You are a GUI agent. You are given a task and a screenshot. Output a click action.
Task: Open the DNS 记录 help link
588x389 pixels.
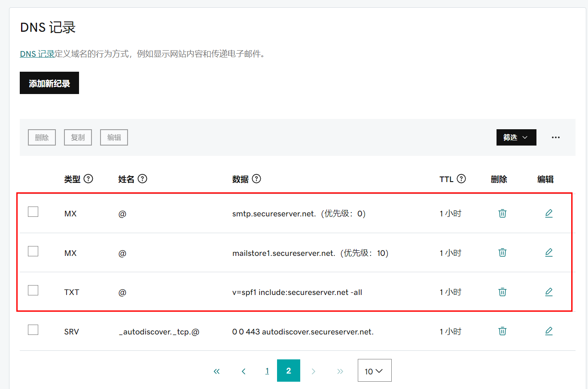coord(37,54)
